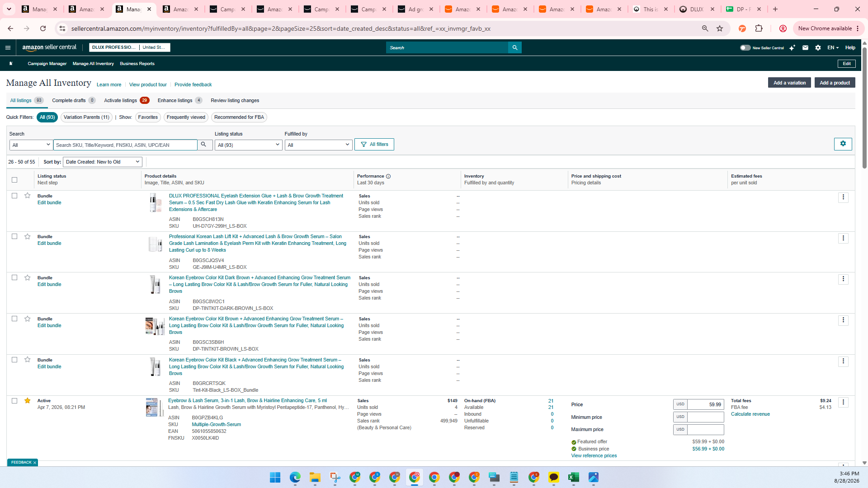Click the Calculate revenue link
This screenshot has width=868, height=488.
tap(750, 414)
